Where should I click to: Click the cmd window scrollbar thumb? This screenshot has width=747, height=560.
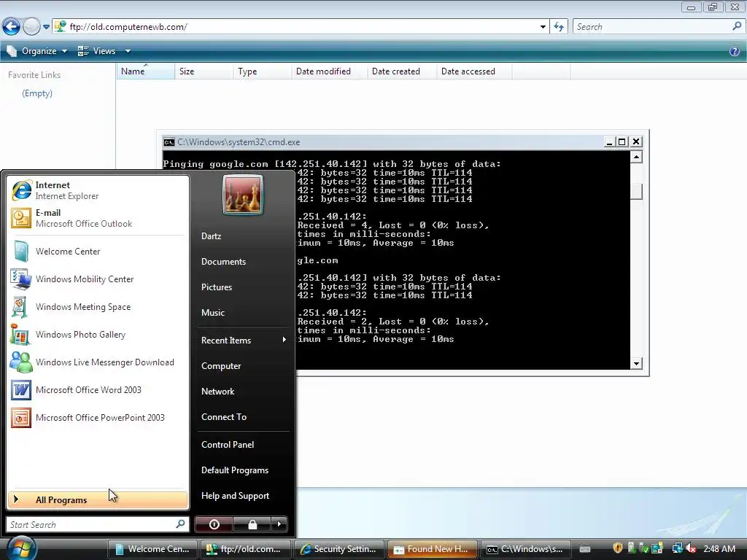click(636, 192)
